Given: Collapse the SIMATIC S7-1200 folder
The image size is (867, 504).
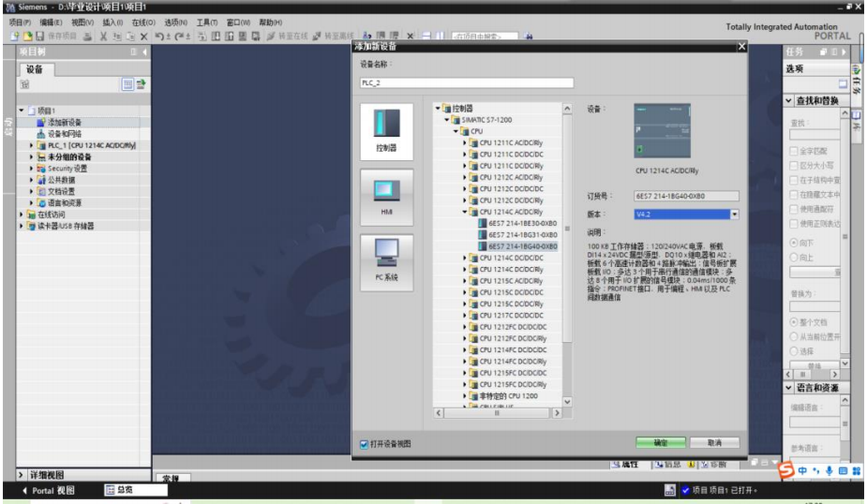Looking at the screenshot, I should [447, 119].
